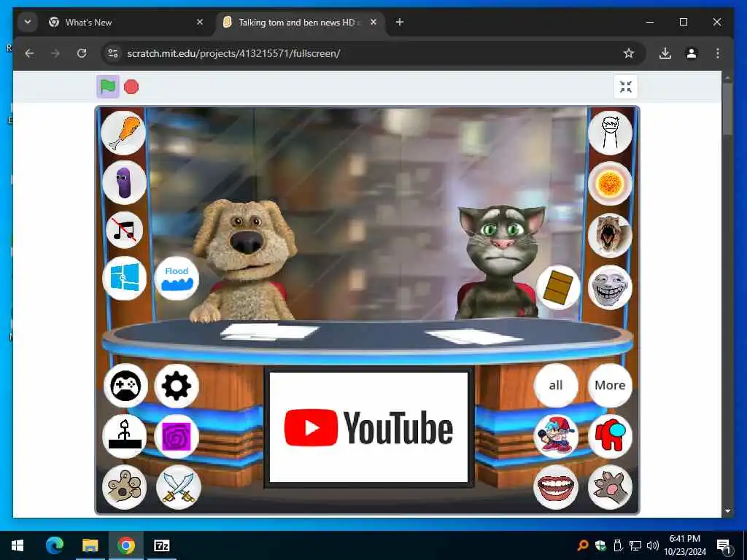Click the roaring T-rex button

click(610, 236)
